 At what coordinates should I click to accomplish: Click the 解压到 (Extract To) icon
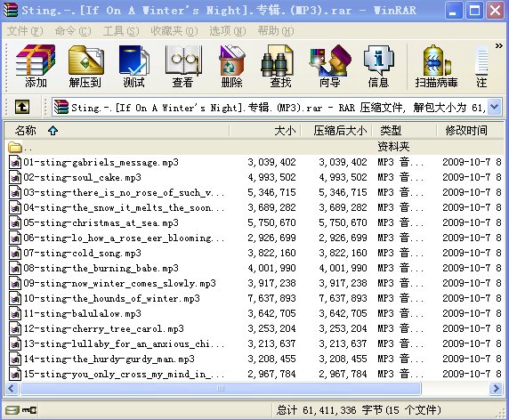click(x=85, y=66)
